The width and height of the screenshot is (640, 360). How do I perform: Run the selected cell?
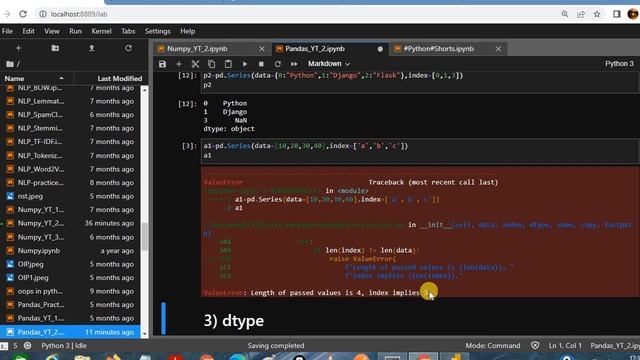[x=244, y=64]
